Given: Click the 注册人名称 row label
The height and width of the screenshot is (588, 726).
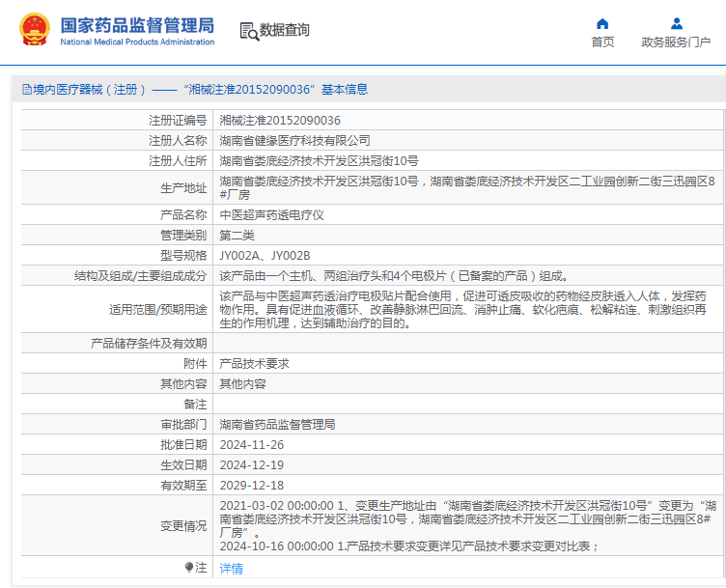Looking at the screenshot, I should point(178,140).
